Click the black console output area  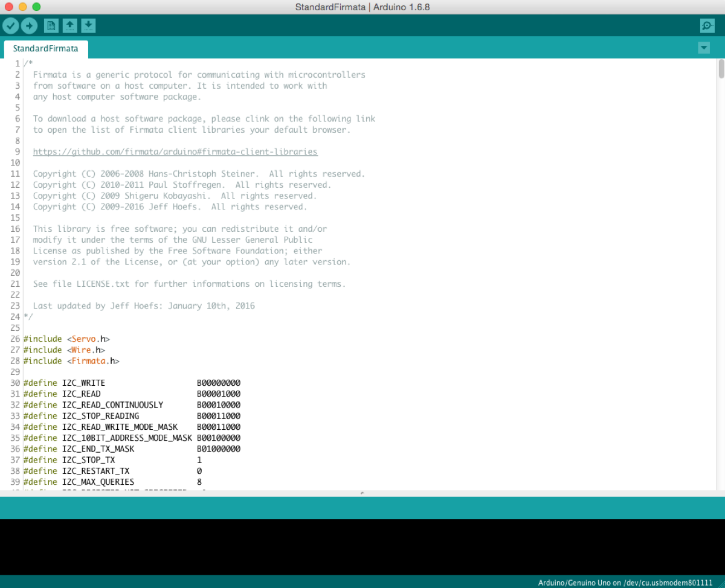point(362,547)
